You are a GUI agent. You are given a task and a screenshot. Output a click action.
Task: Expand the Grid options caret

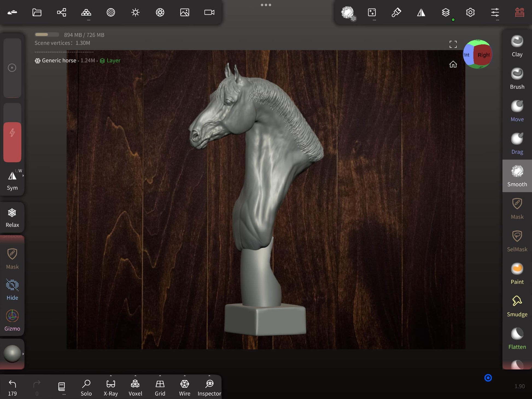point(160,376)
